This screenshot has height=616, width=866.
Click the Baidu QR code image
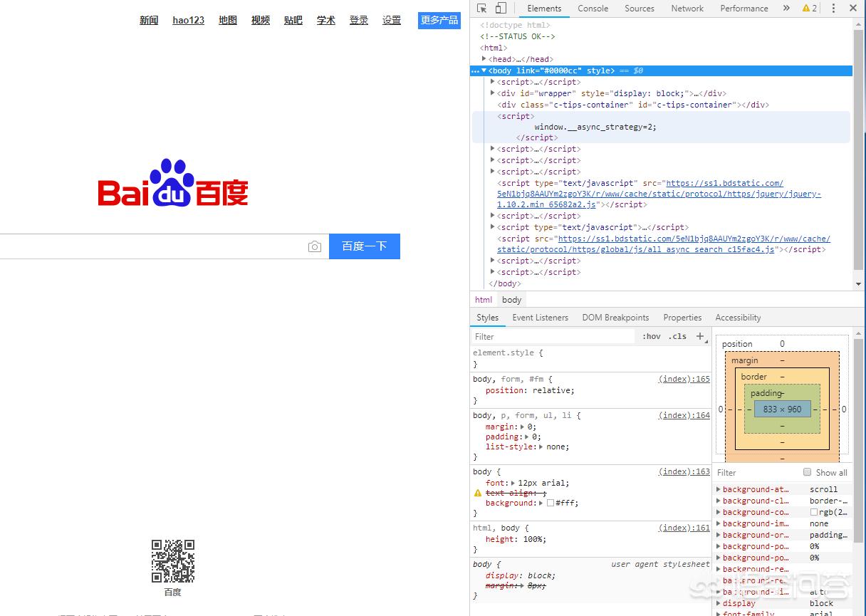coord(173,561)
